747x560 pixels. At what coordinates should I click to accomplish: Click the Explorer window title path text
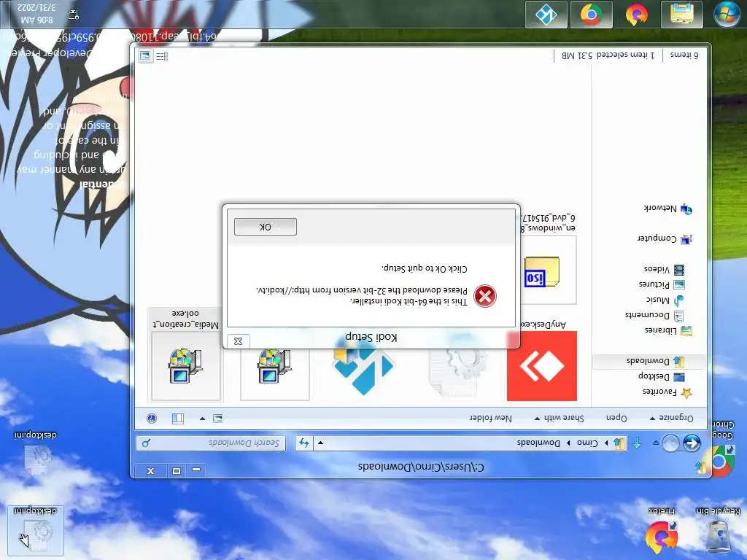pos(421,467)
